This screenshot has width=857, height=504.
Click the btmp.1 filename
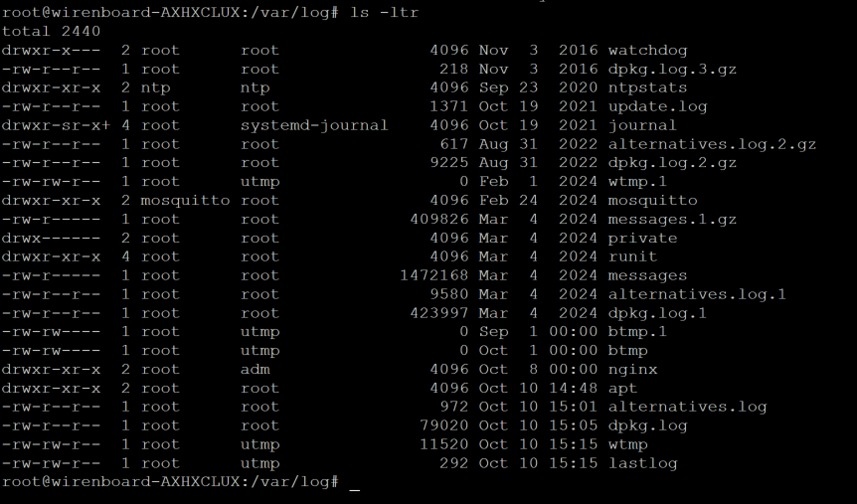click(637, 332)
